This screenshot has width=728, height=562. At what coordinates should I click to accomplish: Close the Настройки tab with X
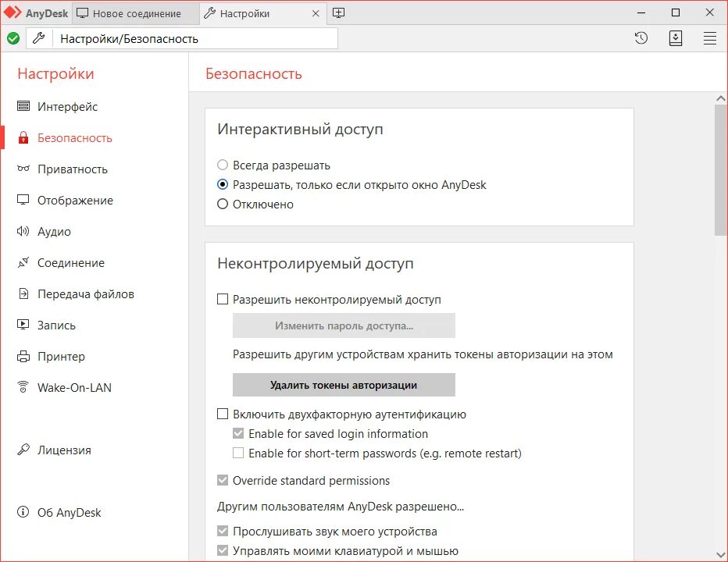pyautogui.click(x=316, y=13)
